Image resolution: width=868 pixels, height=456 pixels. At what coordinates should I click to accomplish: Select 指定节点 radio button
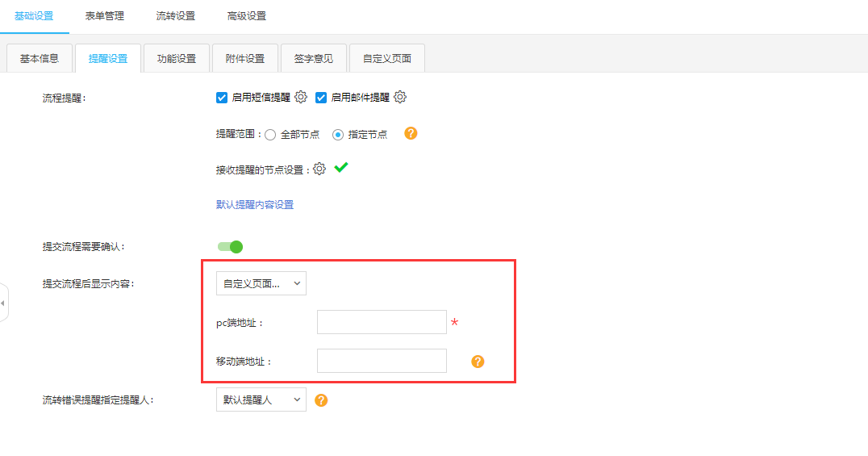[x=338, y=135]
